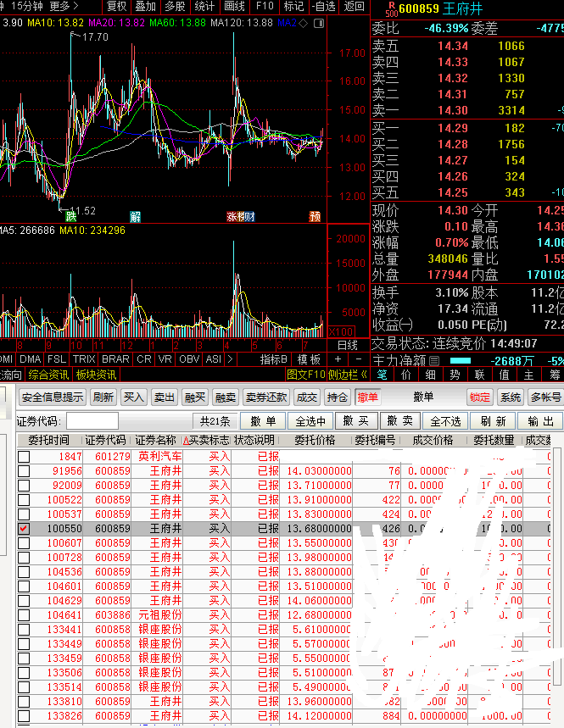Click the 势 trend tab

click(455, 375)
